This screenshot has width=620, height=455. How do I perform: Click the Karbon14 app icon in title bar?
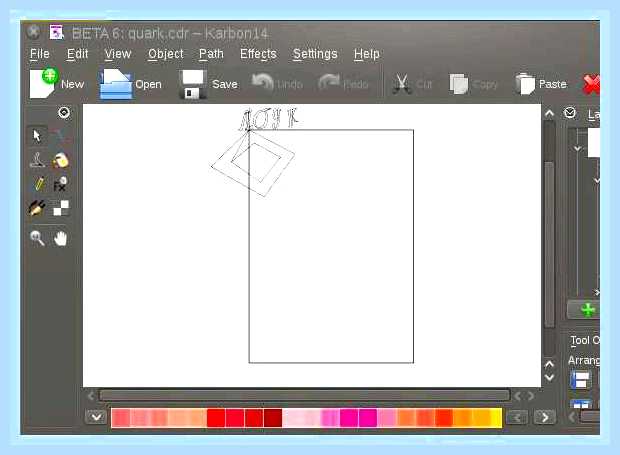[x=56, y=32]
